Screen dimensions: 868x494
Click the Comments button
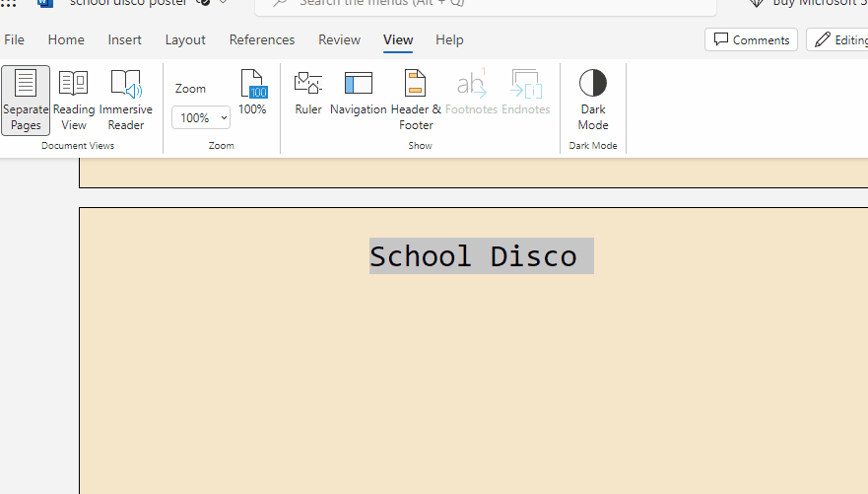752,39
